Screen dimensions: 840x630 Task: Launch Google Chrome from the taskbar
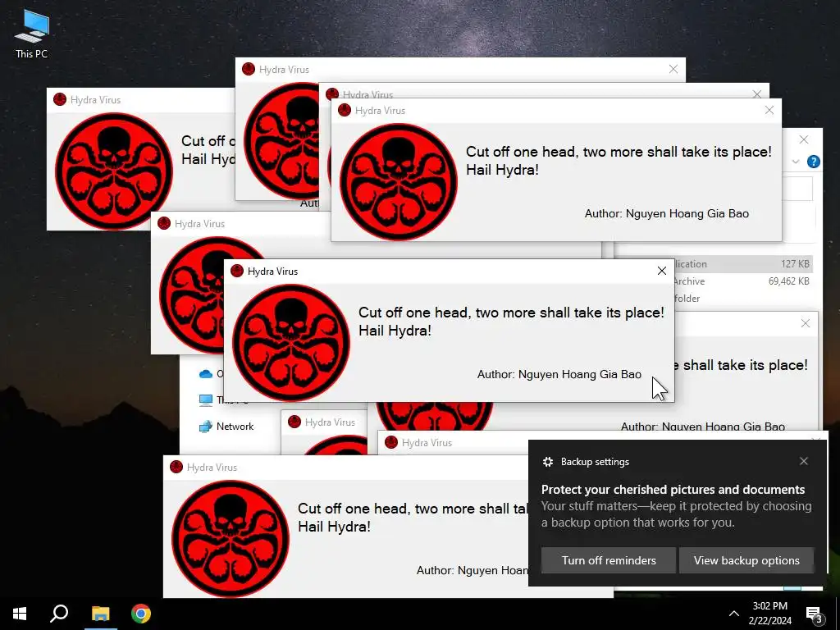click(141, 614)
